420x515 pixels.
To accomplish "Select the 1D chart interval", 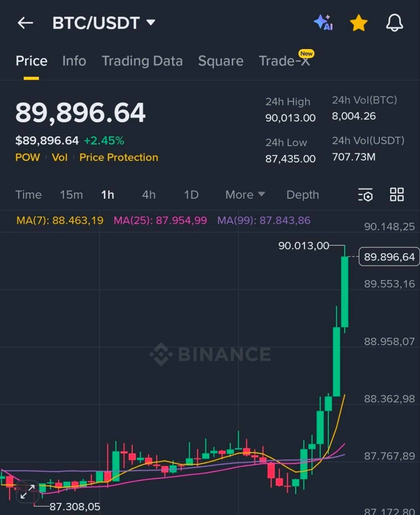I will (x=191, y=195).
